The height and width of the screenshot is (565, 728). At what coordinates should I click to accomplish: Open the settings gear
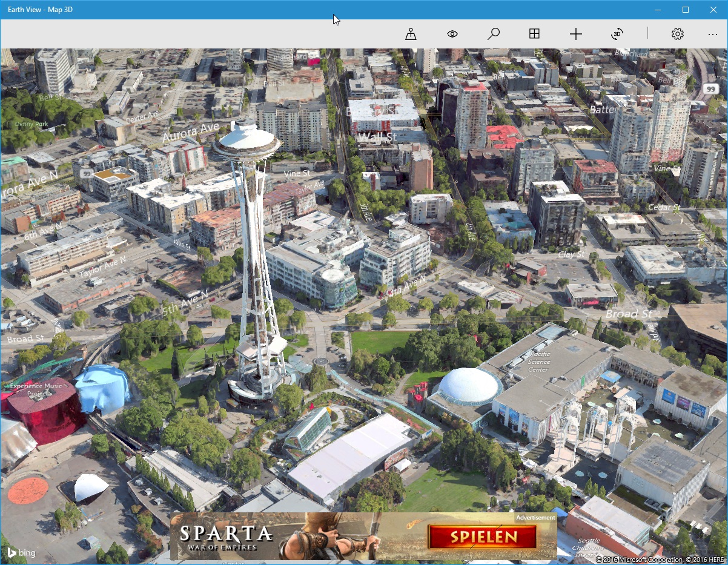[677, 35]
